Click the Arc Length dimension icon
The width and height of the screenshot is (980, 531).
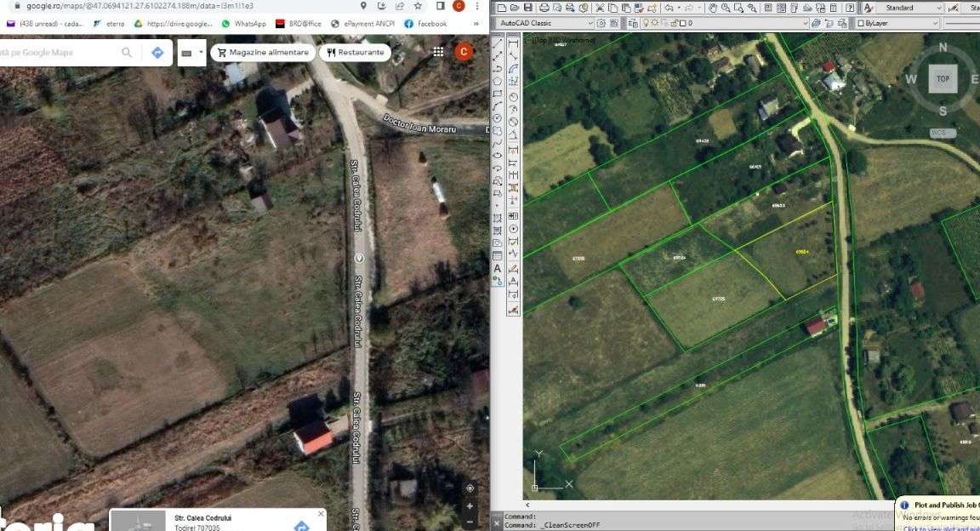[513, 69]
